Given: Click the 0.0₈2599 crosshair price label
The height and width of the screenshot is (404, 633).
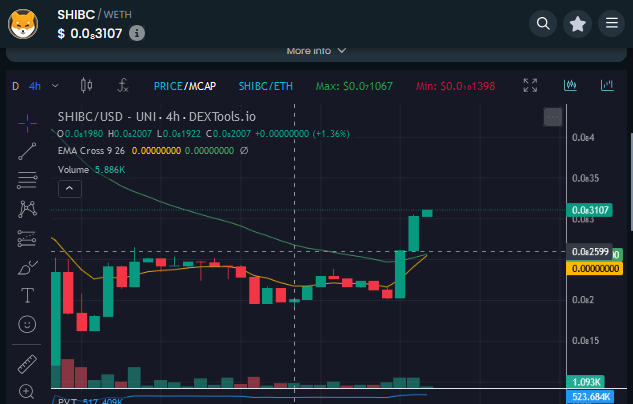Looking at the screenshot, I should click(x=589, y=251).
